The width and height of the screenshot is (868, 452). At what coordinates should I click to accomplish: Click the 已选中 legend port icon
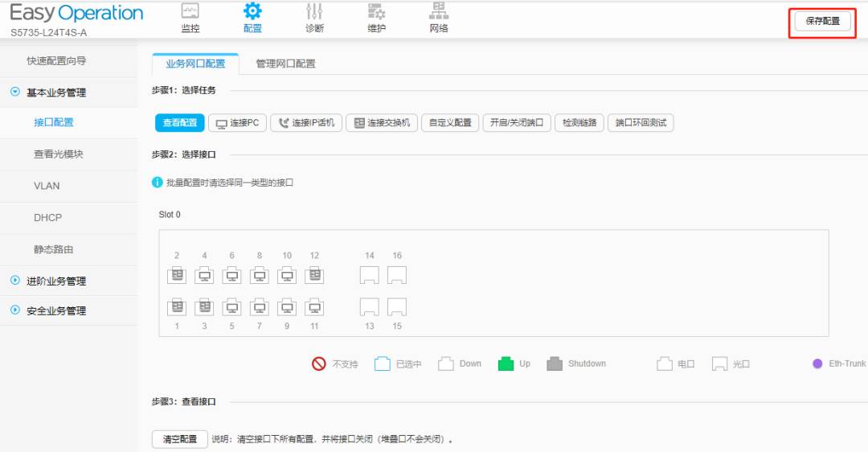(x=383, y=364)
